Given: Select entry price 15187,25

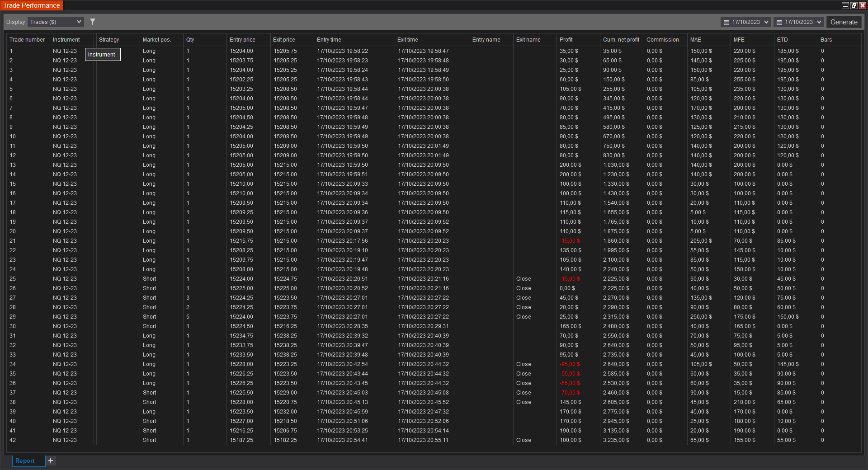Looking at the screenshot, I should 241,440.
